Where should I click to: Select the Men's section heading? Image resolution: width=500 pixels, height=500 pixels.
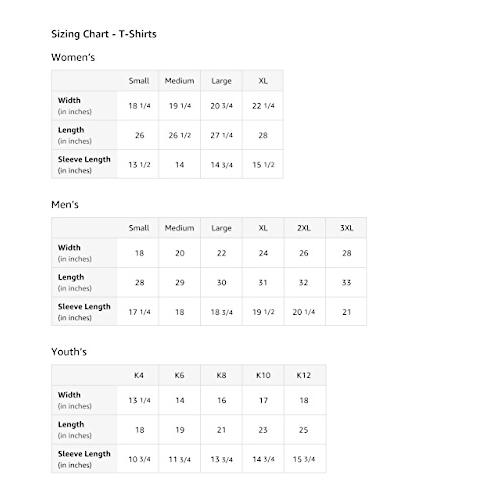65,205
